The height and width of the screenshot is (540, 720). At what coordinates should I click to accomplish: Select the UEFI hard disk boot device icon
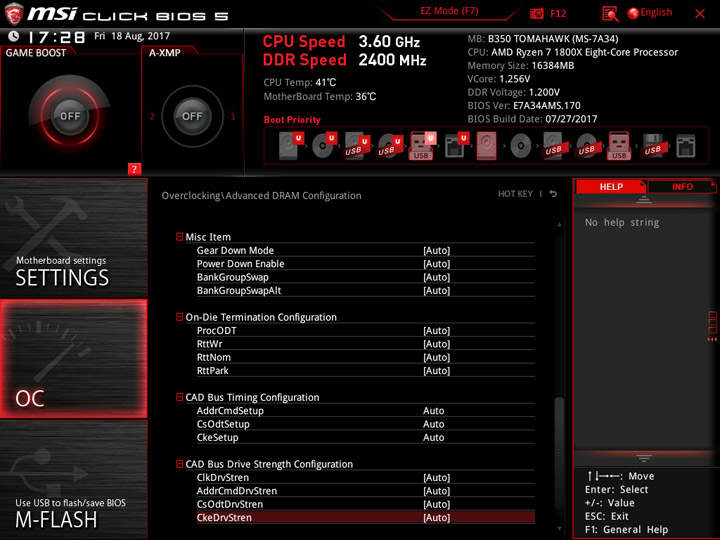(x=291, y=146)
